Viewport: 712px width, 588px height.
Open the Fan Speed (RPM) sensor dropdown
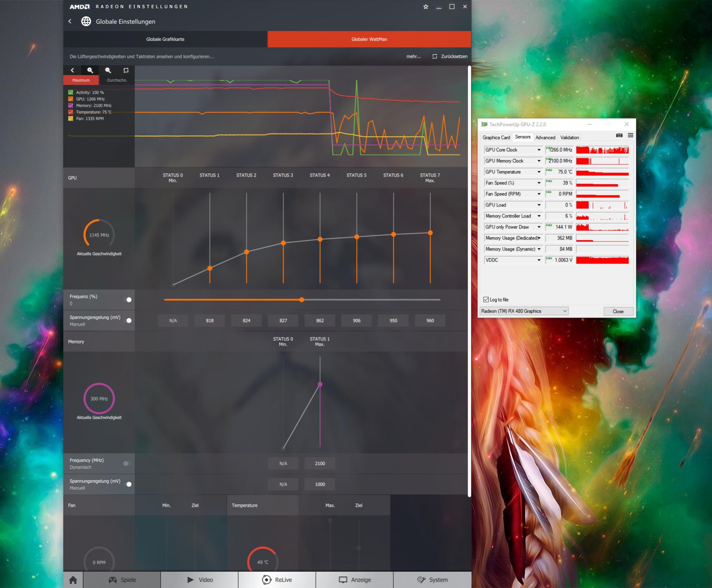539,194
